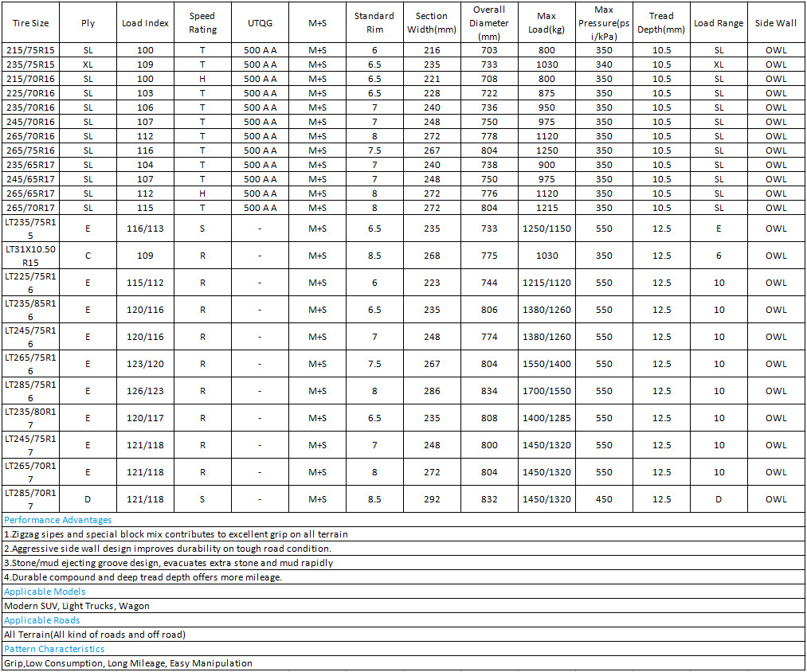Select tire size cell 235/65R17
The image size is (807, 672).
[30, 165]
